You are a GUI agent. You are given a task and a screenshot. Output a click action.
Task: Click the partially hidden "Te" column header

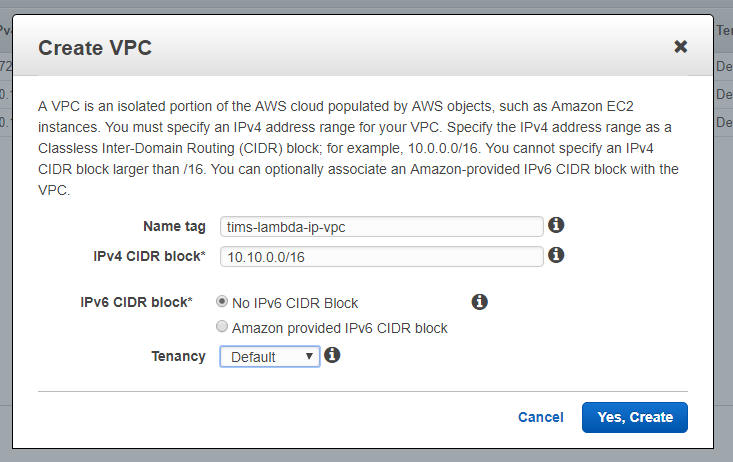point(724,31)
